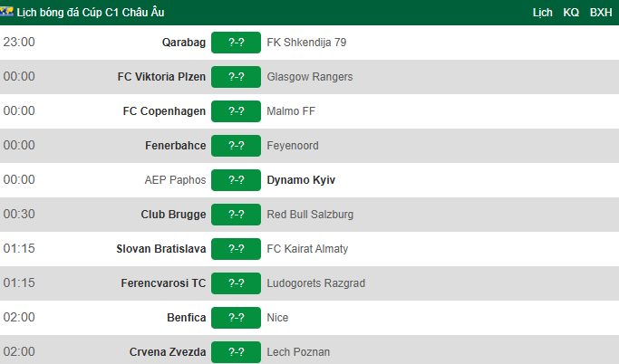Click the Feyenoord team name
The height and width of the screenshot is (364, 619).
click(293, 146)
